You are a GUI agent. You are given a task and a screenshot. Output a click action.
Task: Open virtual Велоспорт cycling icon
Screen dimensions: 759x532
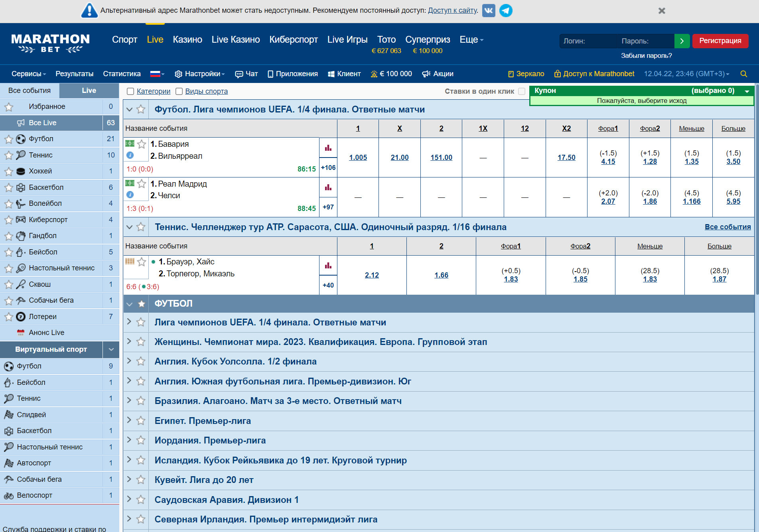point(9,495)
